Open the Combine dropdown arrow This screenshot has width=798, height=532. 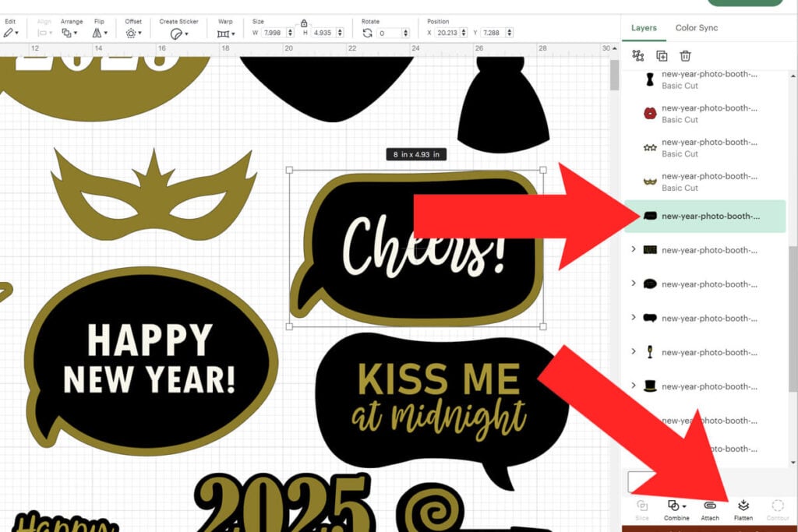(684, 506)
